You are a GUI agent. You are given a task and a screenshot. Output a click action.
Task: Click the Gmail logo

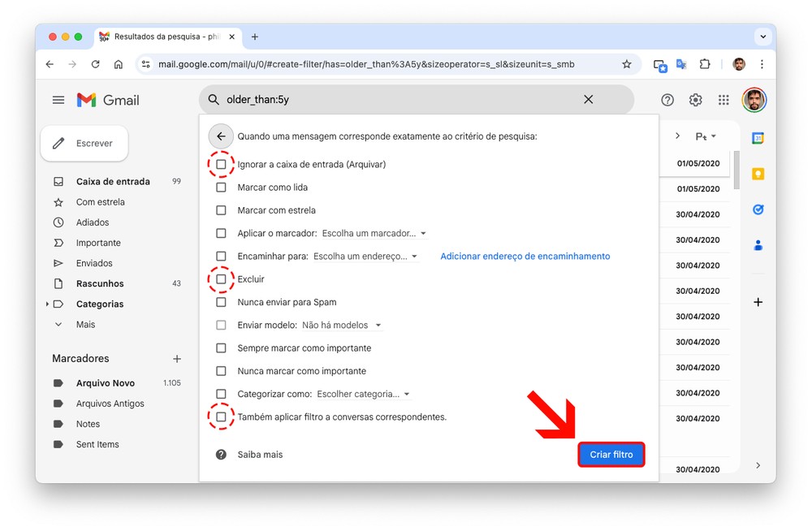point(108,100)
